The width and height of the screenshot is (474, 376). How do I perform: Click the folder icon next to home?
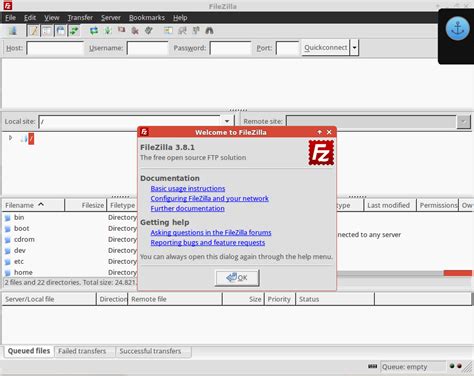tap(8, 273)
